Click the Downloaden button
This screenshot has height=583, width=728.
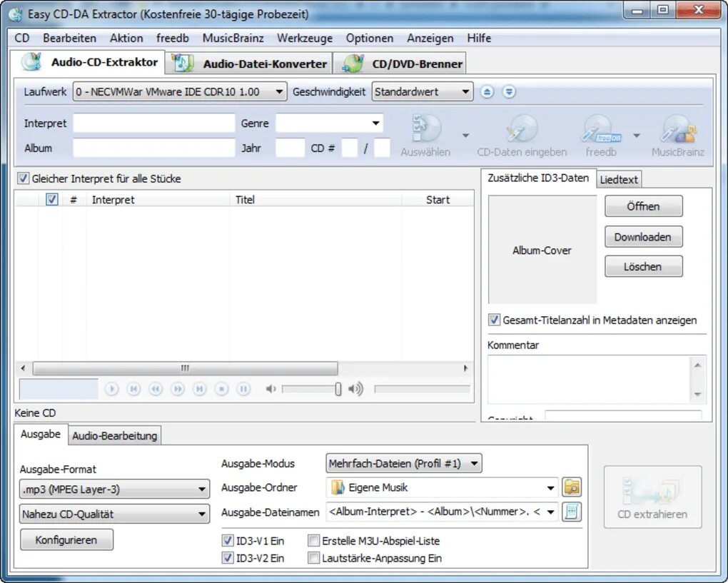(x=644, y=237)
